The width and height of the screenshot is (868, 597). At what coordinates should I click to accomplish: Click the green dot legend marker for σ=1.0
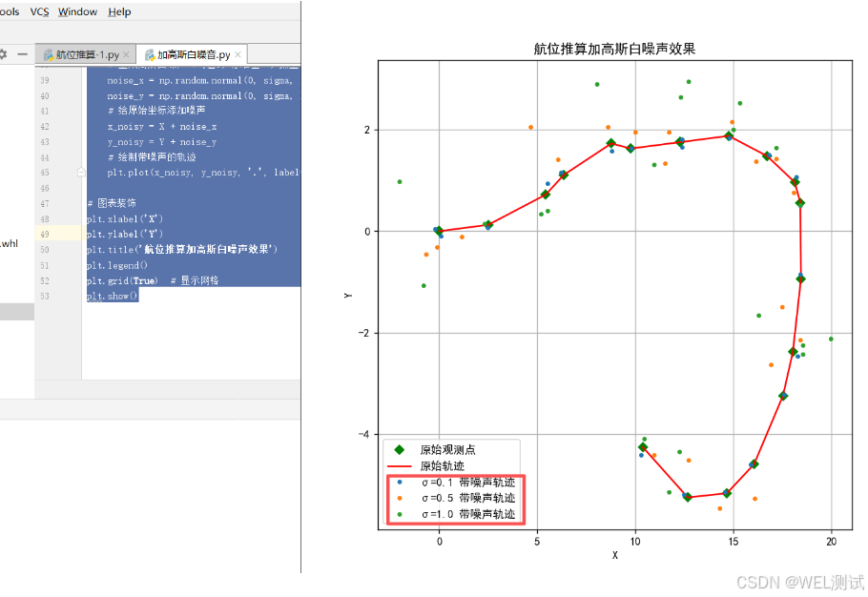400,514
